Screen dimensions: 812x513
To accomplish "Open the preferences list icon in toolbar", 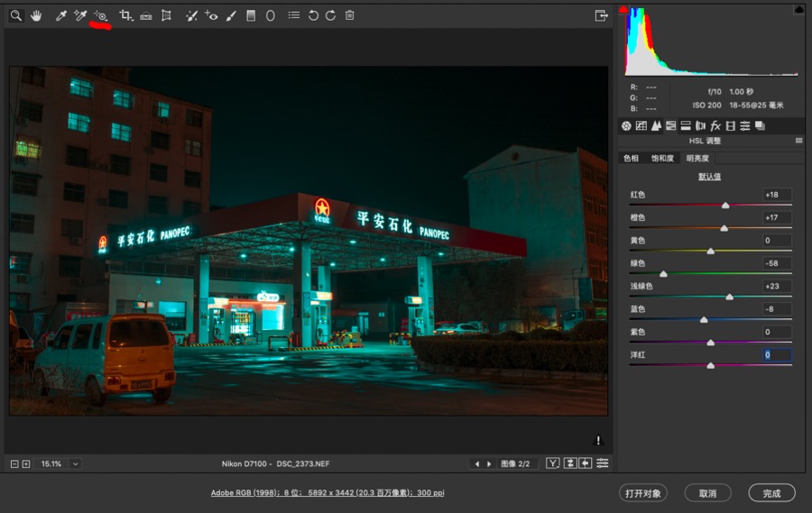I will click(x=293, y=15).
